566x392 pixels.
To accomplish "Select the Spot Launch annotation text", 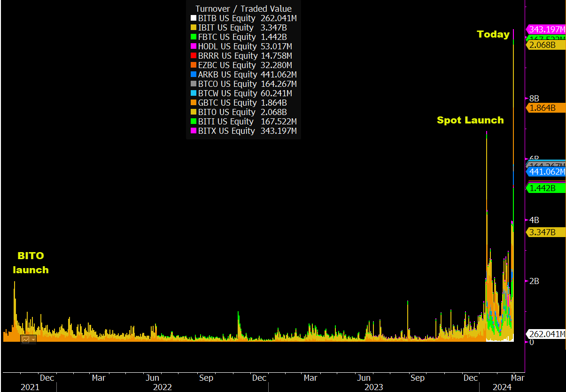I will [470, 120].
